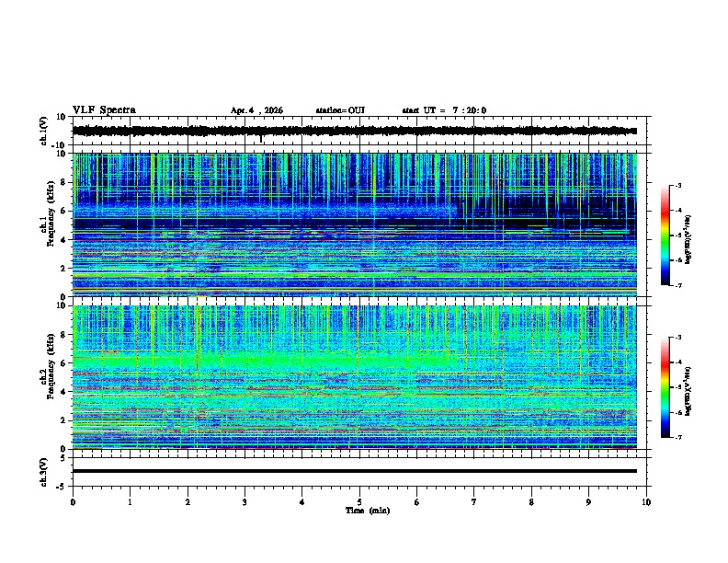
Task: Click time axis tick label "7"
Action: tap(474, 502)
